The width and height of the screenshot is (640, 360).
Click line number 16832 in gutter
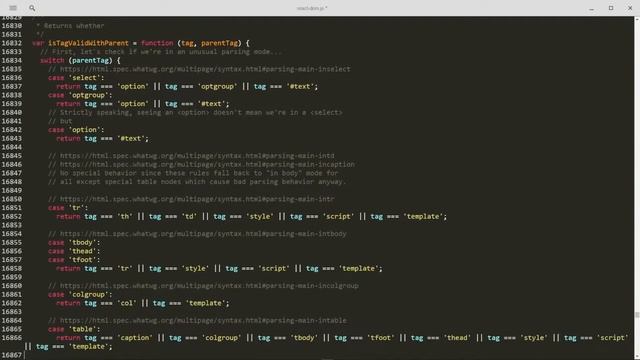(x=11, y=43)
